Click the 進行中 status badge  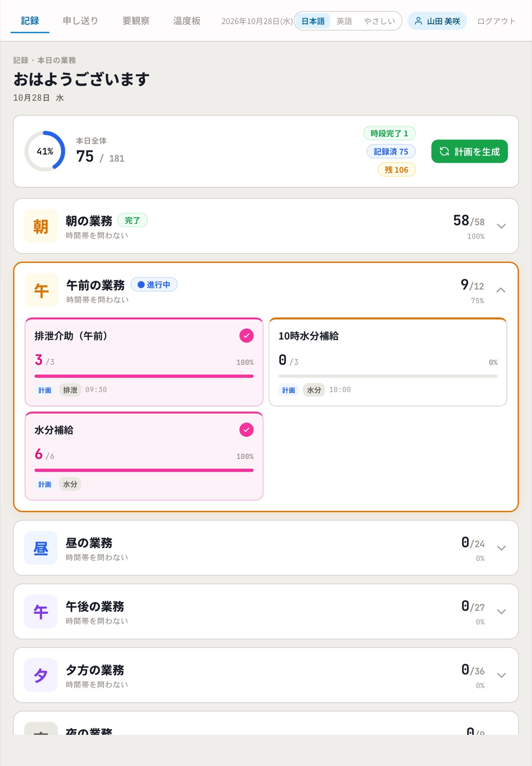(154, 285)
